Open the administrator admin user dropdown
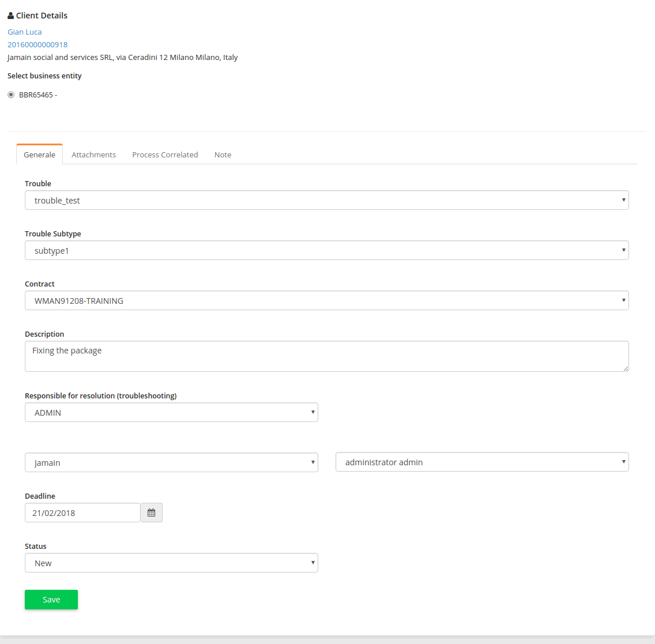This screenshot has width=655, height=644. pyautogui.click(x=481, y=463)
